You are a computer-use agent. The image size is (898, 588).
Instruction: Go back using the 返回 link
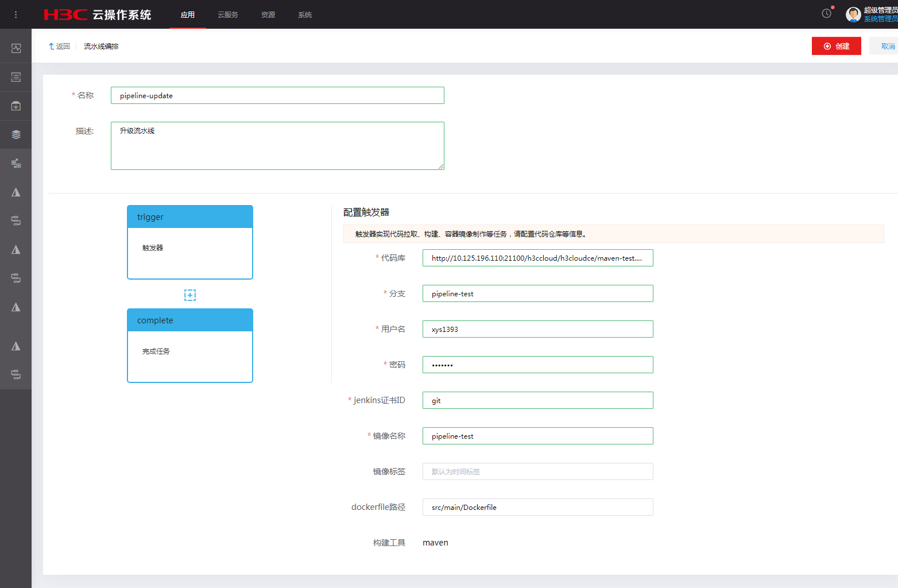(x=59, y=47)
